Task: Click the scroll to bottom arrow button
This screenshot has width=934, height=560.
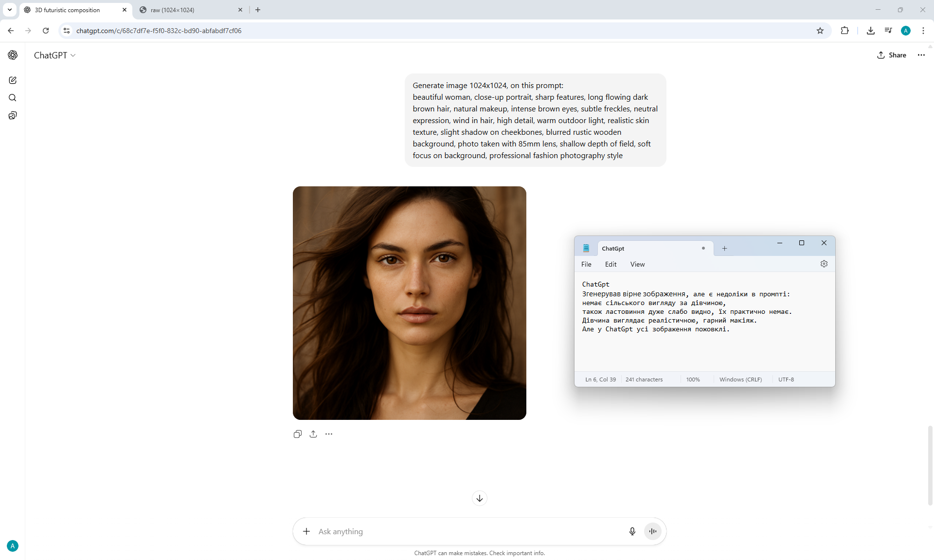Action: pyautogui.click(x=479, y=498)
